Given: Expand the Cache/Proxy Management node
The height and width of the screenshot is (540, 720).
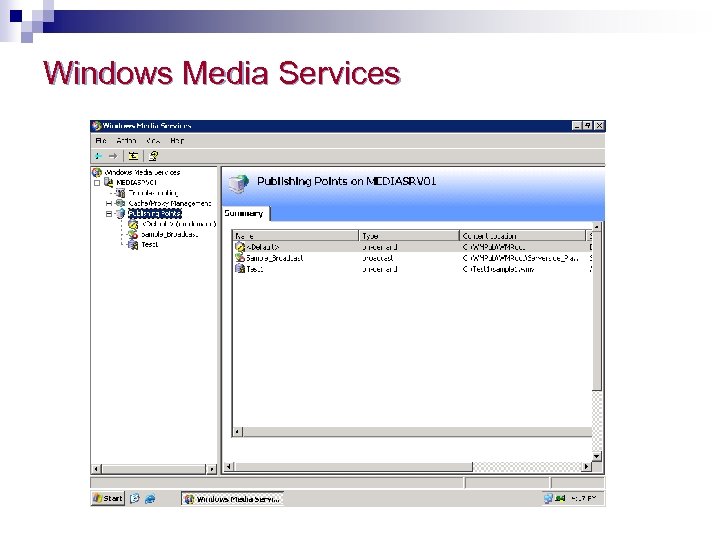Looking at the screenshot, I should click(x=109, y=203).
